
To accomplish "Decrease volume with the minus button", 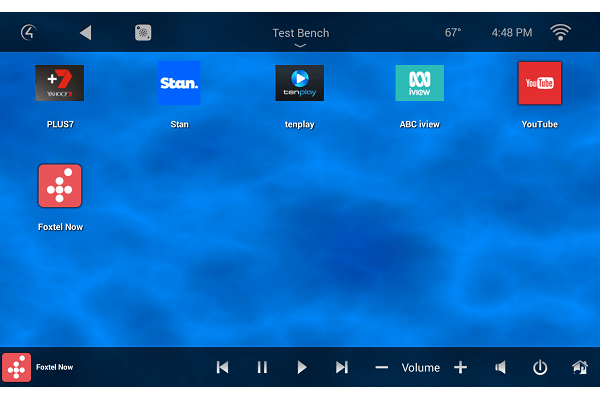I will pyautogui.click(x=382, y=367).
